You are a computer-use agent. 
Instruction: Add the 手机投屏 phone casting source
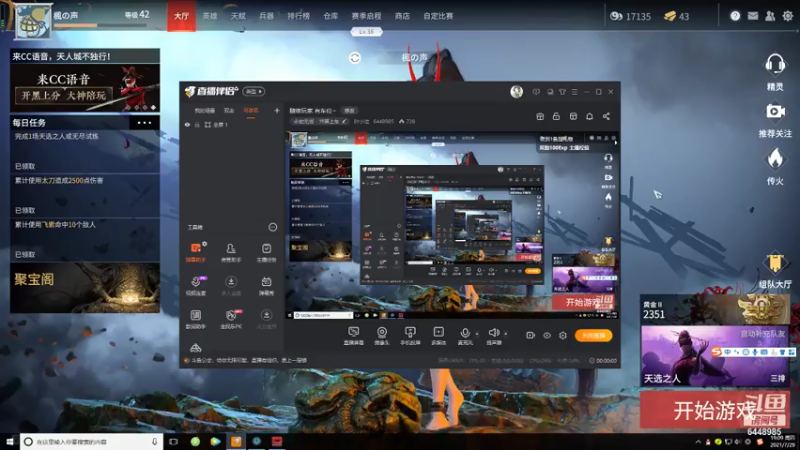410,336
